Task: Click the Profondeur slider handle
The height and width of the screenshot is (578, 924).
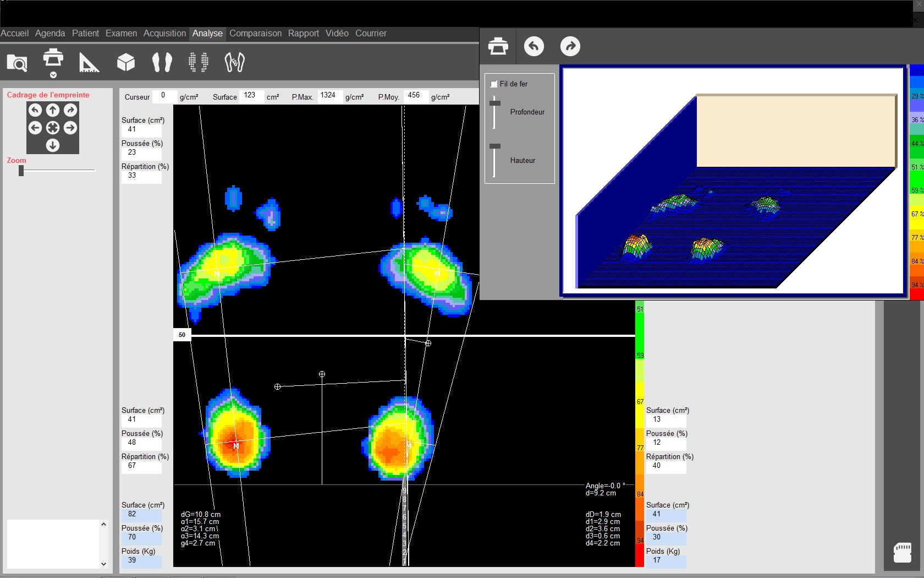Action: [495, 103]
